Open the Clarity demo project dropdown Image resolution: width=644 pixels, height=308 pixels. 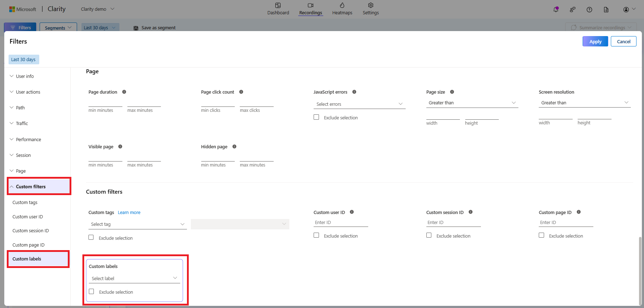(x=97, y=9)
